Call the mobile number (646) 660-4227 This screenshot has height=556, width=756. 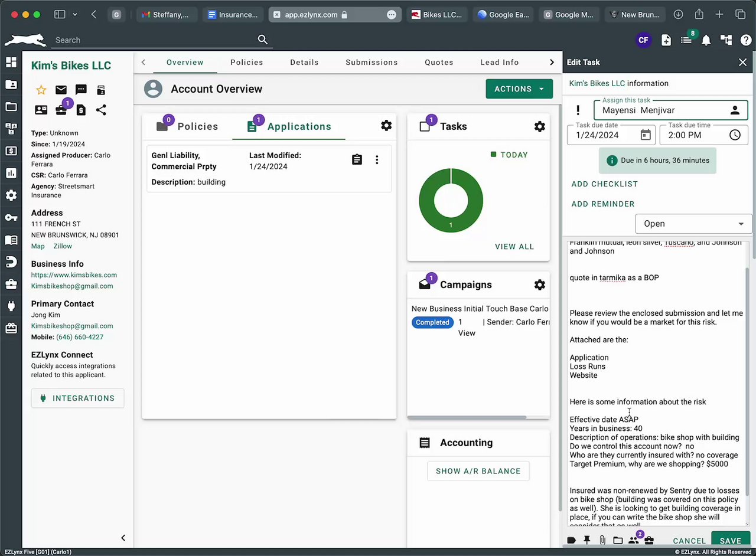[80, 337]
